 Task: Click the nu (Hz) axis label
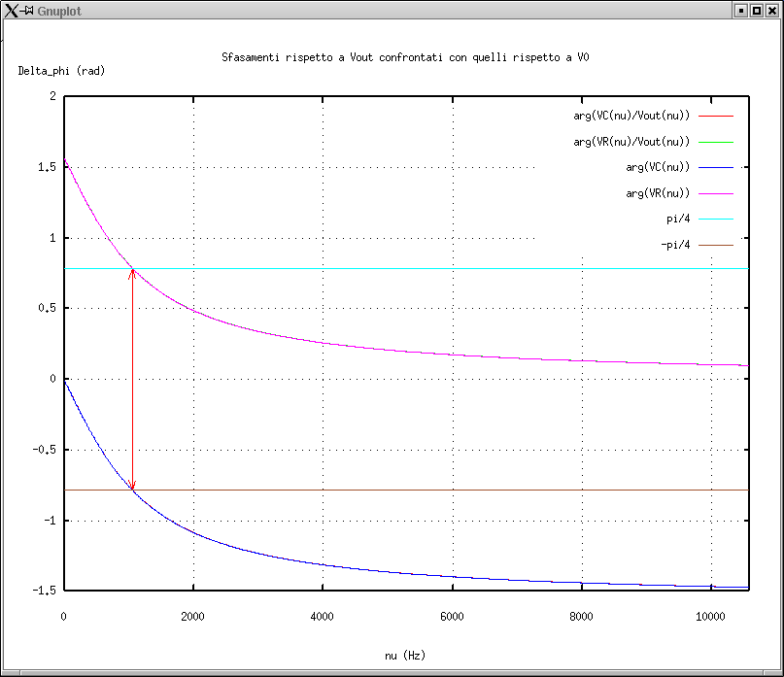pos(405,656)
